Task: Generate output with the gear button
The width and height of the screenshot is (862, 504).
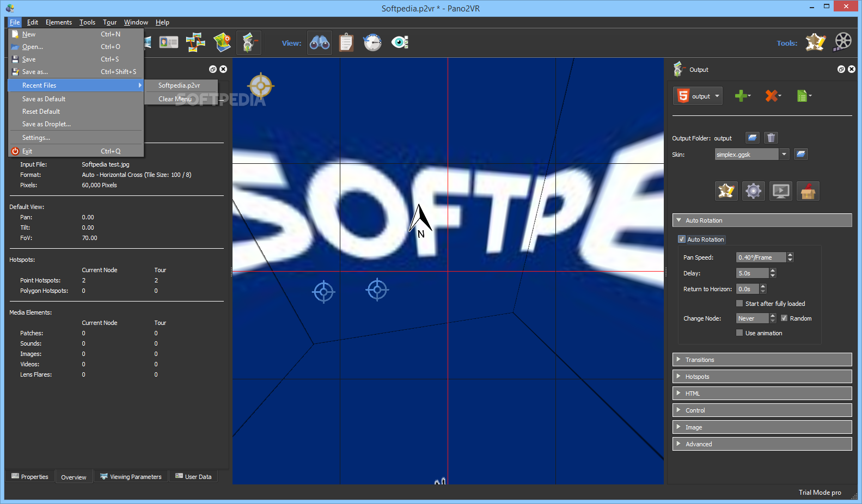Action: pos(754,191)
